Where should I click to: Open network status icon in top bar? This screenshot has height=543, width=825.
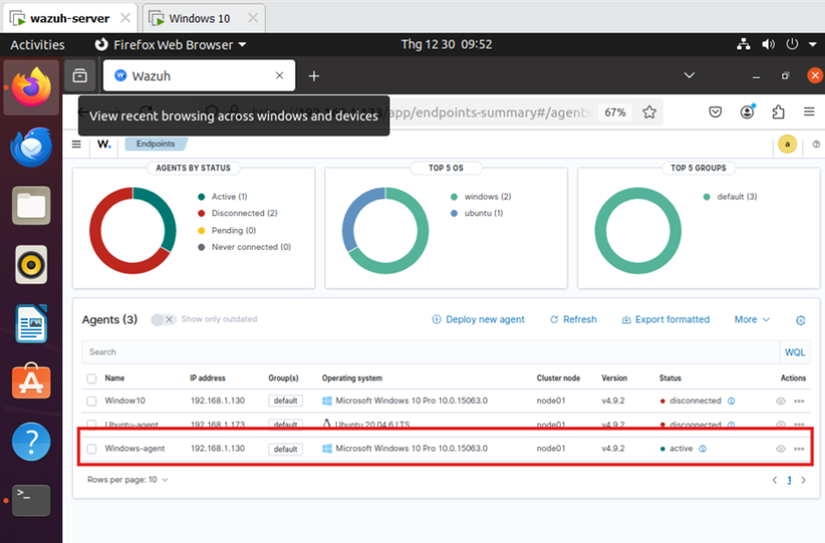pos(743,44)
